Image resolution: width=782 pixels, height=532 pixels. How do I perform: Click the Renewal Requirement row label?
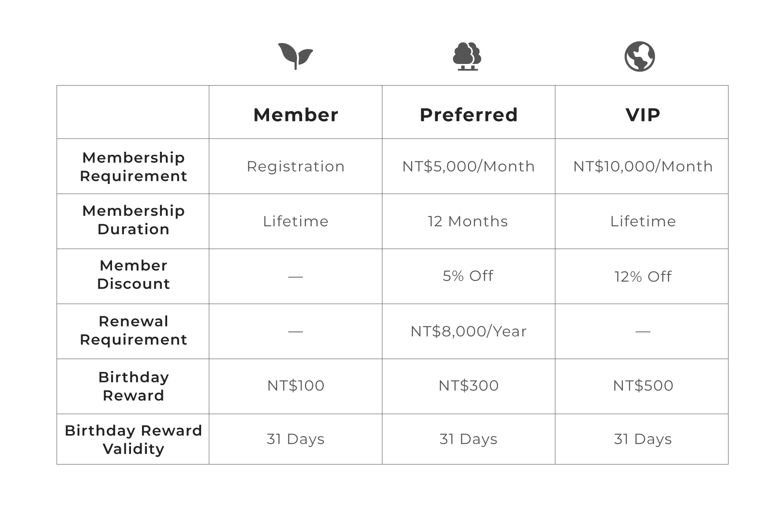click(133, 330)
